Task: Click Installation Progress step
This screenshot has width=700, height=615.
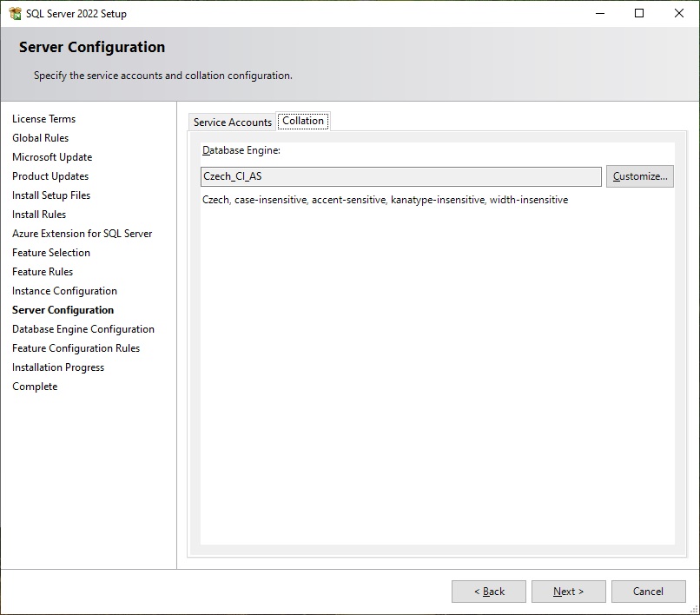Action: click(x=58, y=367)
